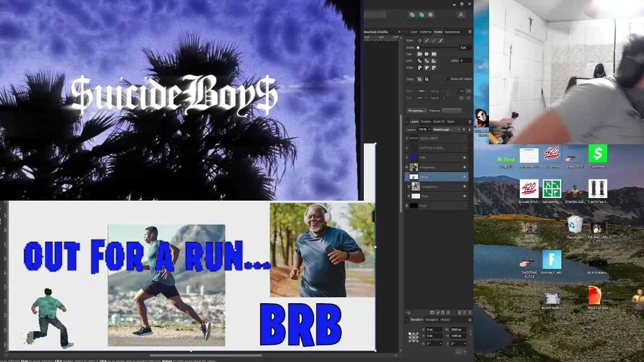The image size is (644, 362).
Task: Open the Shear value dropdown
Action: pyautogui.click(x=465, y=343)
